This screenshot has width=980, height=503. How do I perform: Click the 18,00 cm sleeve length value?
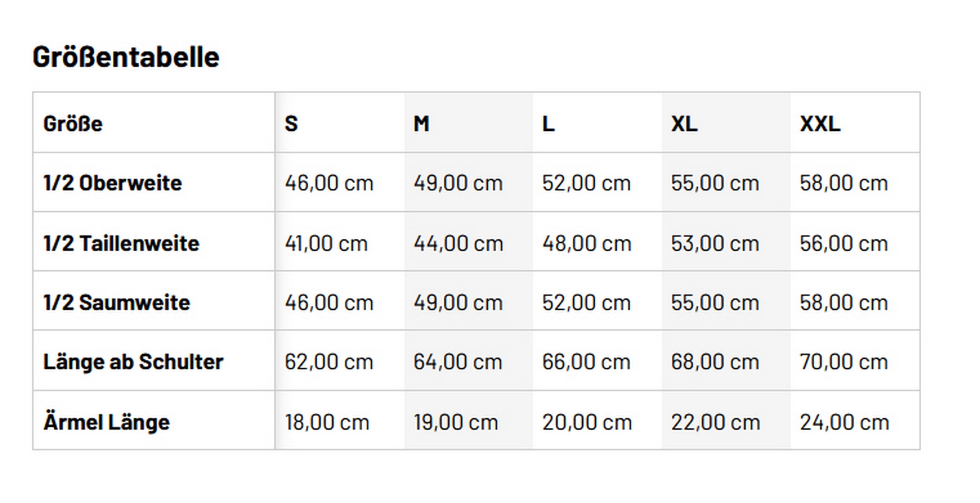point(327,422)
